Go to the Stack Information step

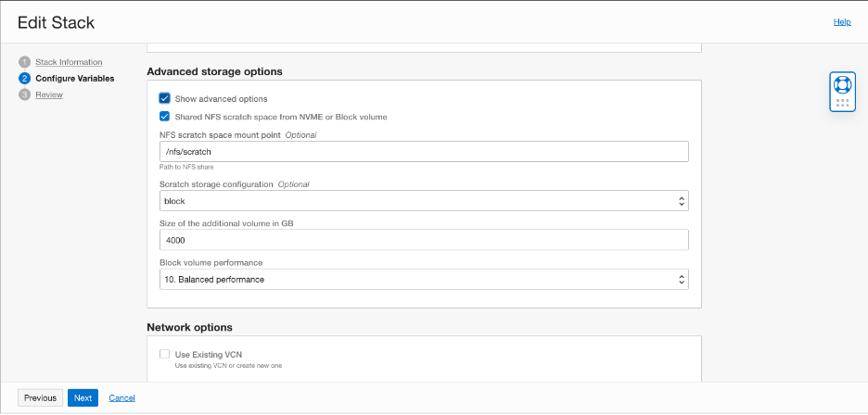[69, 62]
